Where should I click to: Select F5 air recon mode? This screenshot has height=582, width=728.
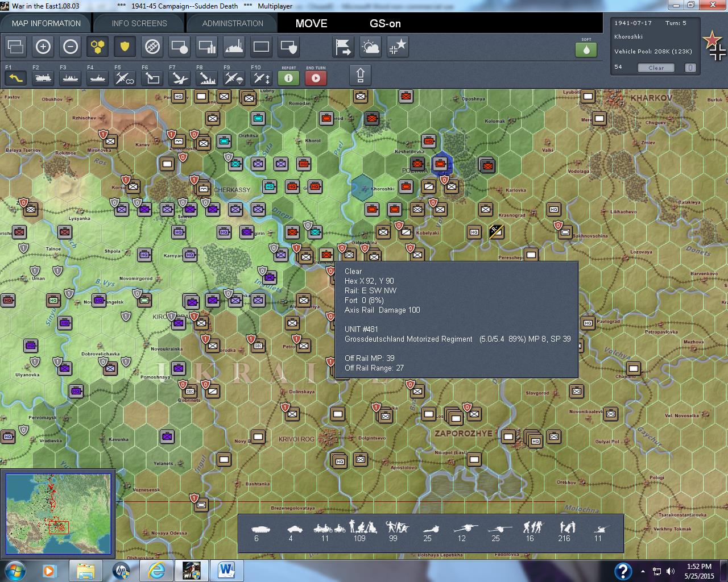pyautogui.click(x=125, y=78)
